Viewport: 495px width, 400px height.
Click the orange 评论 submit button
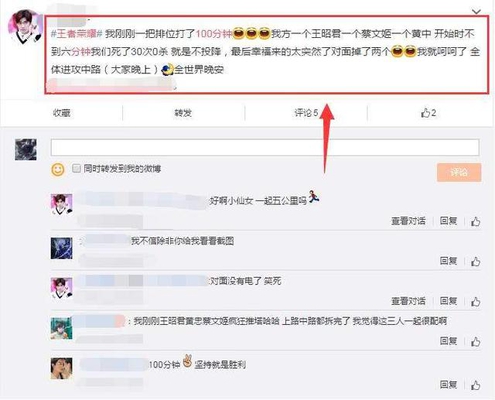click(x=459, y=172)
